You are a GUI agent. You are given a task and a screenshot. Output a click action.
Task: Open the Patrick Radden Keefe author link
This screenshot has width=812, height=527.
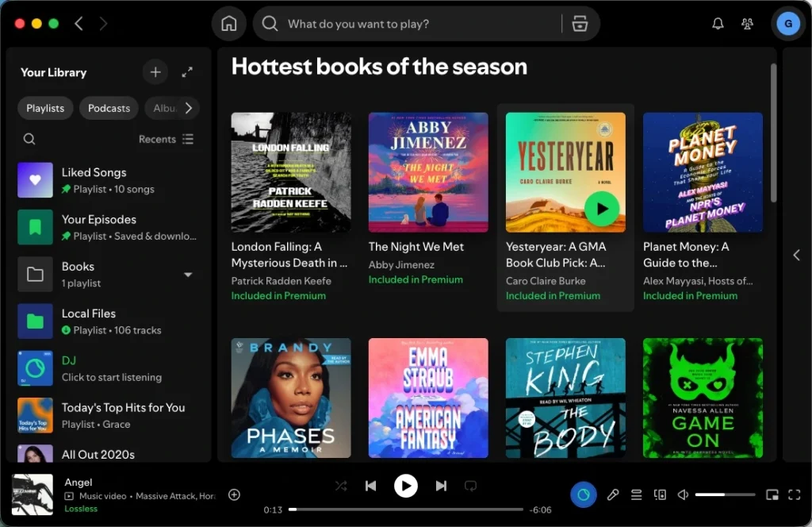[281, 281]
